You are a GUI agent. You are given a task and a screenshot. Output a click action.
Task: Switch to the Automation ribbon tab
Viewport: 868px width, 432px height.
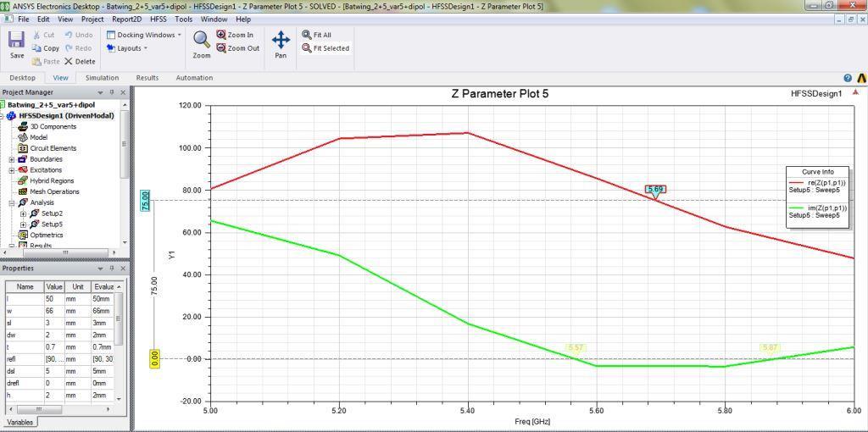tap(194, 78)
